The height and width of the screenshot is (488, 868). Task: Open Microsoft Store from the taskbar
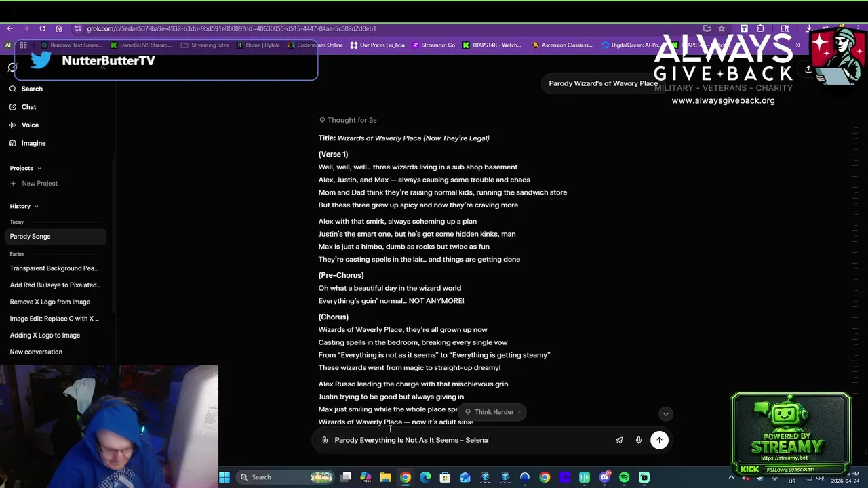445,477
